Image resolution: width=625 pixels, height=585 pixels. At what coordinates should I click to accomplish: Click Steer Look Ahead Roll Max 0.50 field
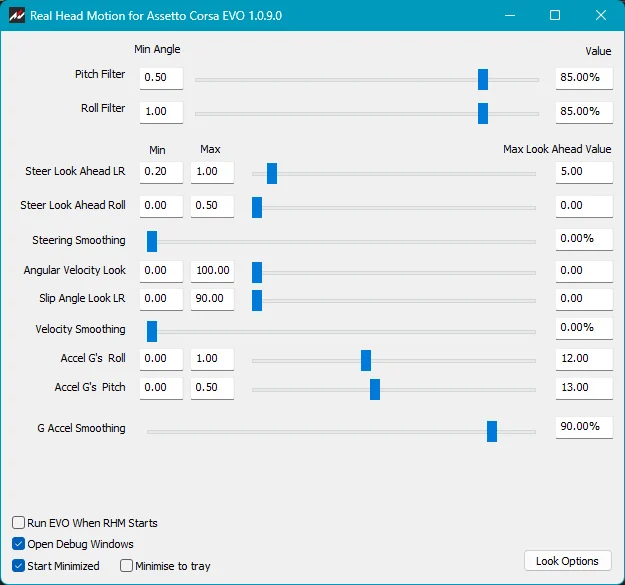tap(212, 206)
